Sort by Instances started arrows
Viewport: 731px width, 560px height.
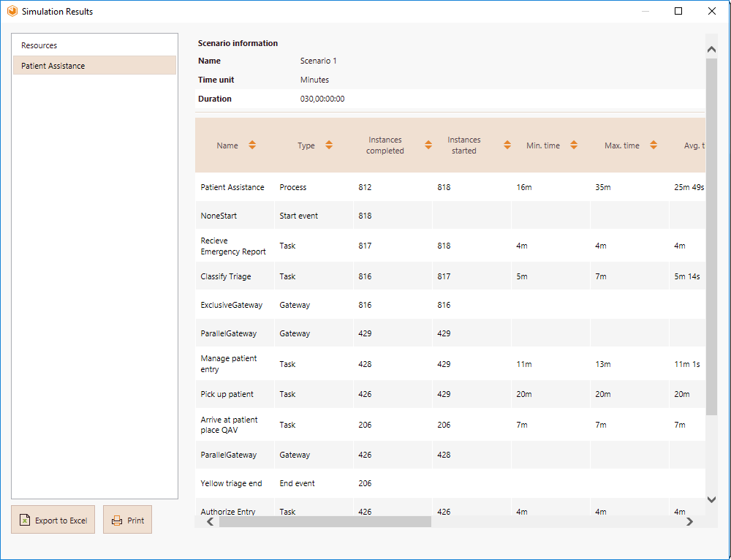tap(507, 145)
